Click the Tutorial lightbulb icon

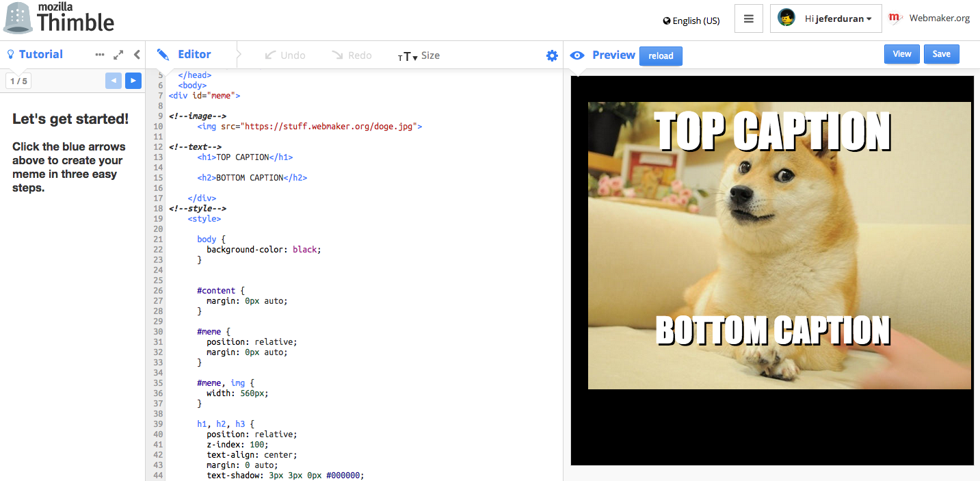tap(10, 55)
